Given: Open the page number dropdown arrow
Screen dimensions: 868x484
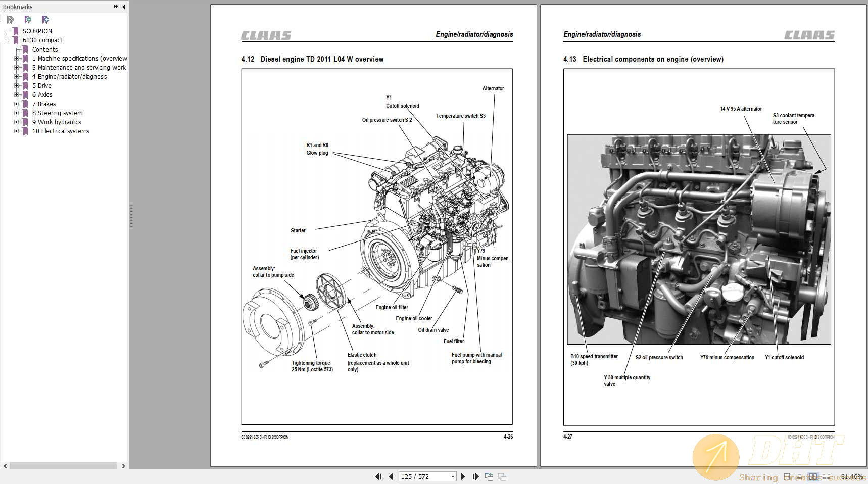Looking at the screenshot, I should click(x=453, y=476).
